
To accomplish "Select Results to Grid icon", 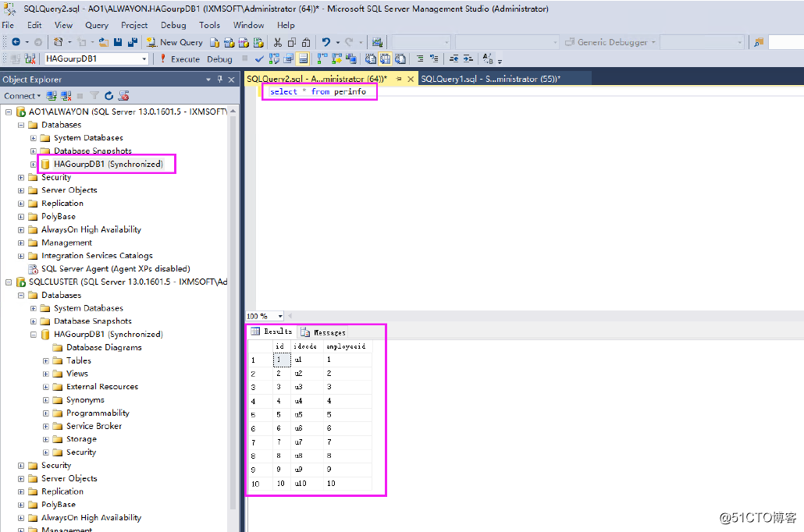I will click(x=385, y=59).
